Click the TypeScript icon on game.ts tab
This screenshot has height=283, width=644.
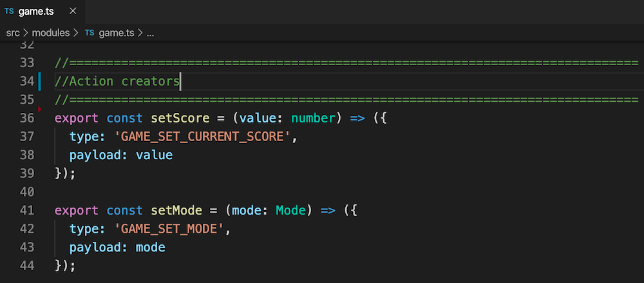[x=9, y=12]
